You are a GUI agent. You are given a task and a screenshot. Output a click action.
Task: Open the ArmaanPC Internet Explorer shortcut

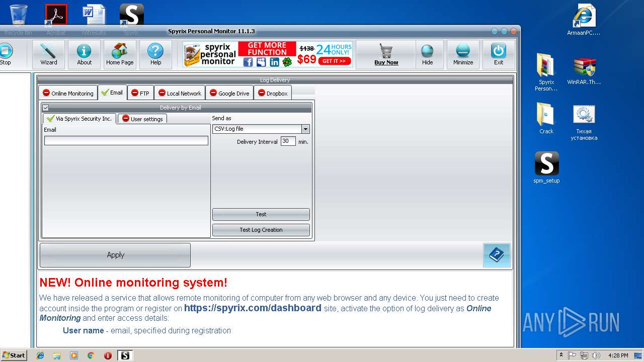click(x=584, y=20)
